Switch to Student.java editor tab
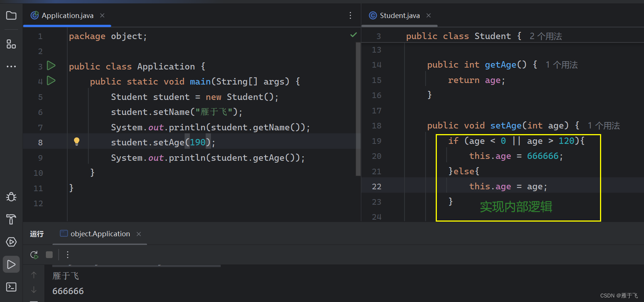The height and width of the screenshot is (302, 644). pyautogui.click(x=400, y=15)
